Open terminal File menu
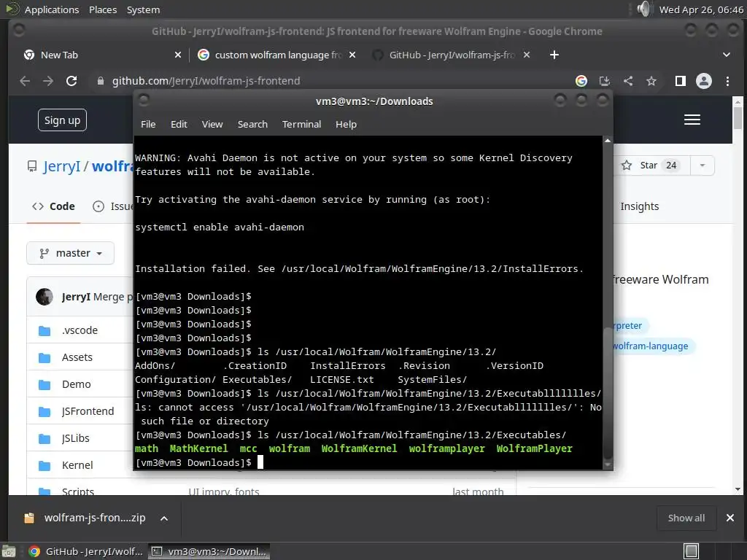This screenshot has height=560, width=747. 148,124
